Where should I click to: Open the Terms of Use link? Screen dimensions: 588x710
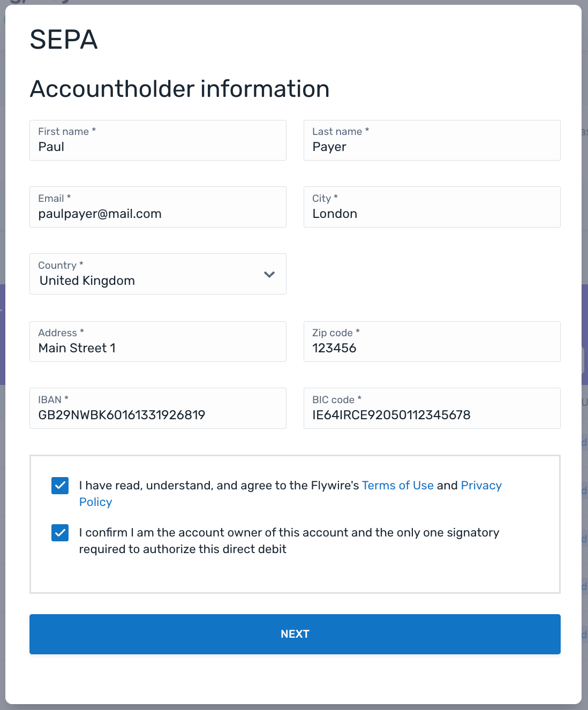click(397, 486)
